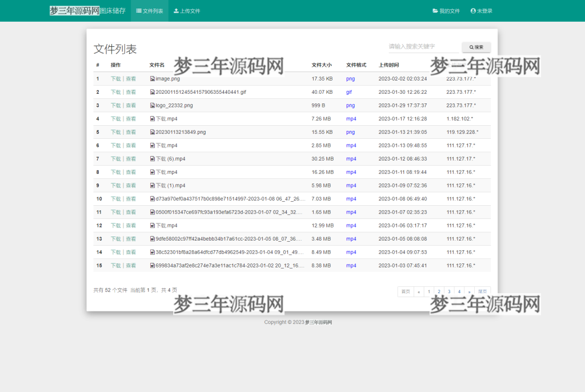Click the folder icon next to 我的文件
Image resolution: width=585 pixels, height=392 pixels.
point(435,10)
